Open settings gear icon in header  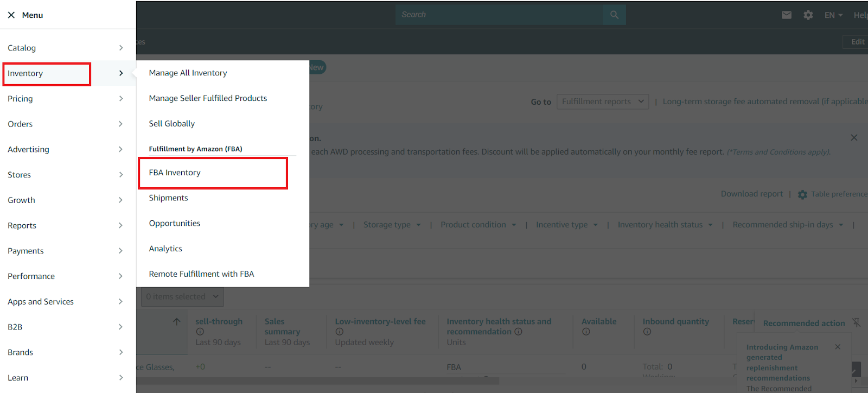click(x=808, y=15)
